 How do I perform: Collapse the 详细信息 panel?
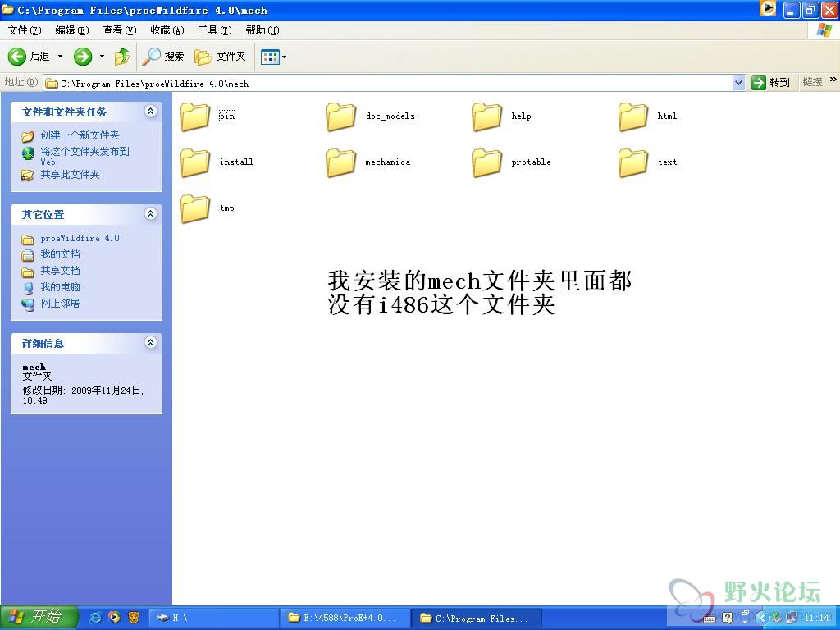coord(151,342)
